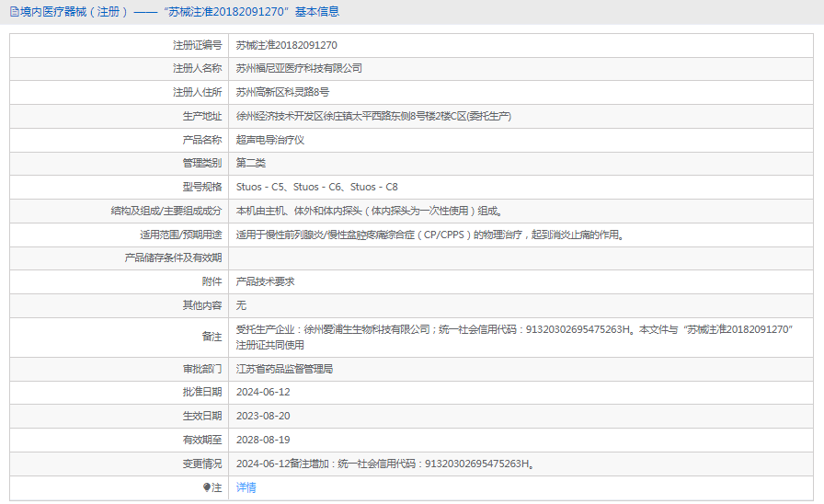Click the 有效期至 label
Viewport: 824px width, 504px height.
(201, 440)
